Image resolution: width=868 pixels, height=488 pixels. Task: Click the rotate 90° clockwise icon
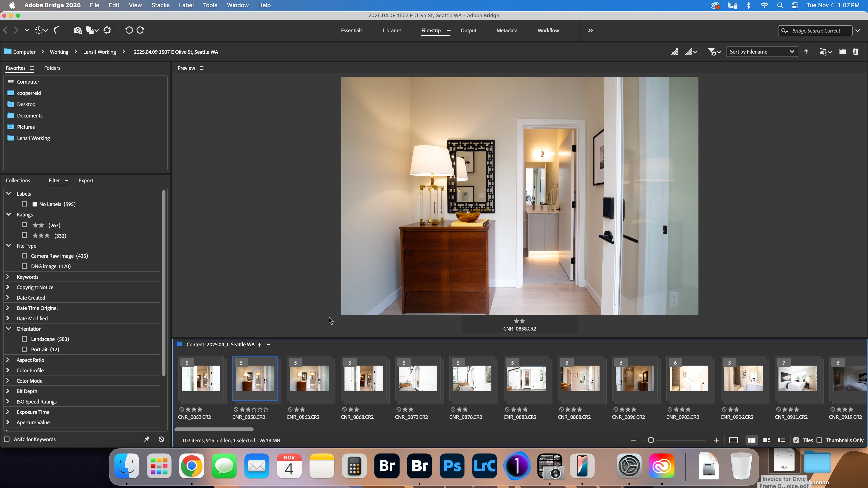pos(141,30)
